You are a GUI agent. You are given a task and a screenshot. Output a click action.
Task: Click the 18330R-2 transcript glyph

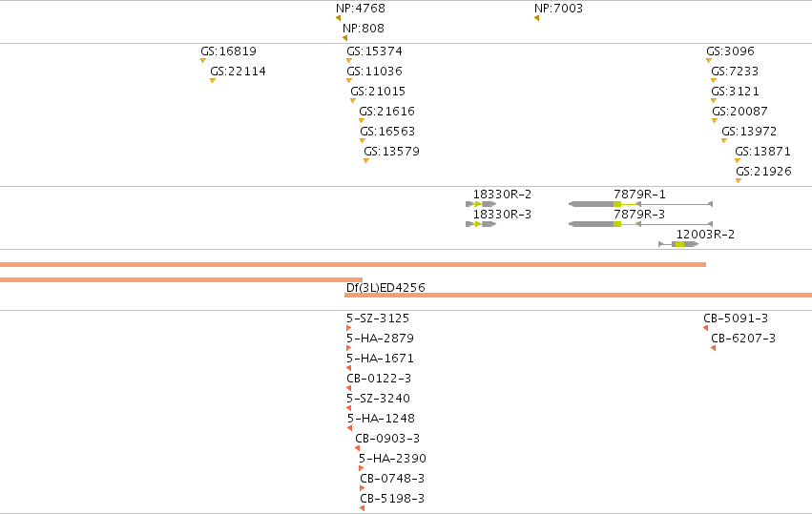[x=481, y=204]
